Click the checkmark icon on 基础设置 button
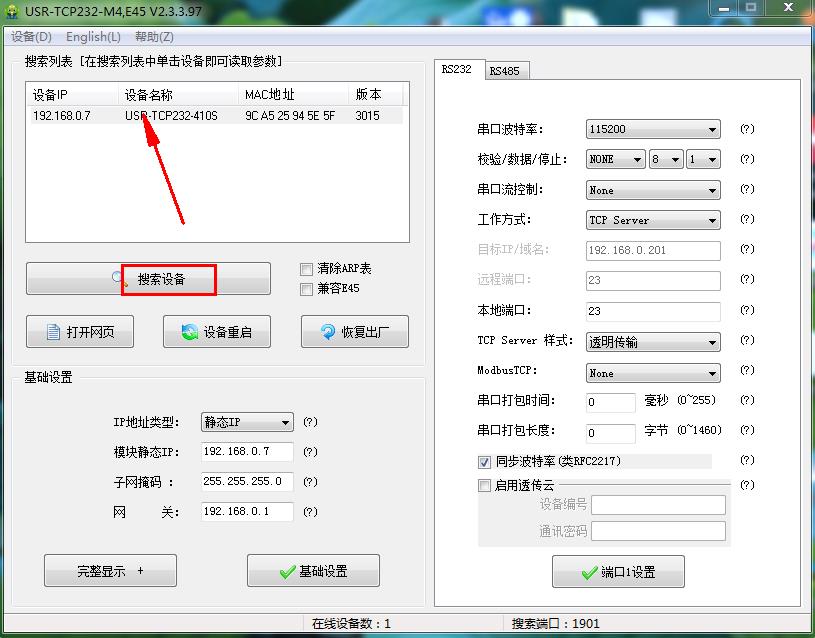815x638 pixels. click(x=288, y=572)
